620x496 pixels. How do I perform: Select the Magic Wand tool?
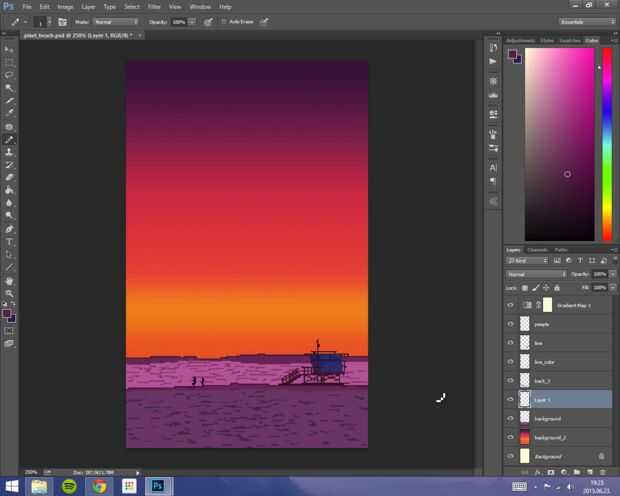click(x=9, y=87)
